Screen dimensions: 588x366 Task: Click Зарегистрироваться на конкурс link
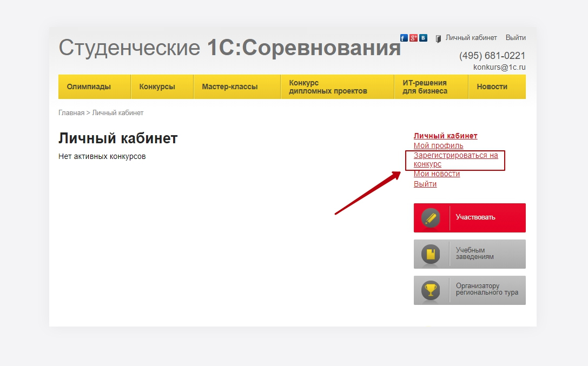[455, 159]
